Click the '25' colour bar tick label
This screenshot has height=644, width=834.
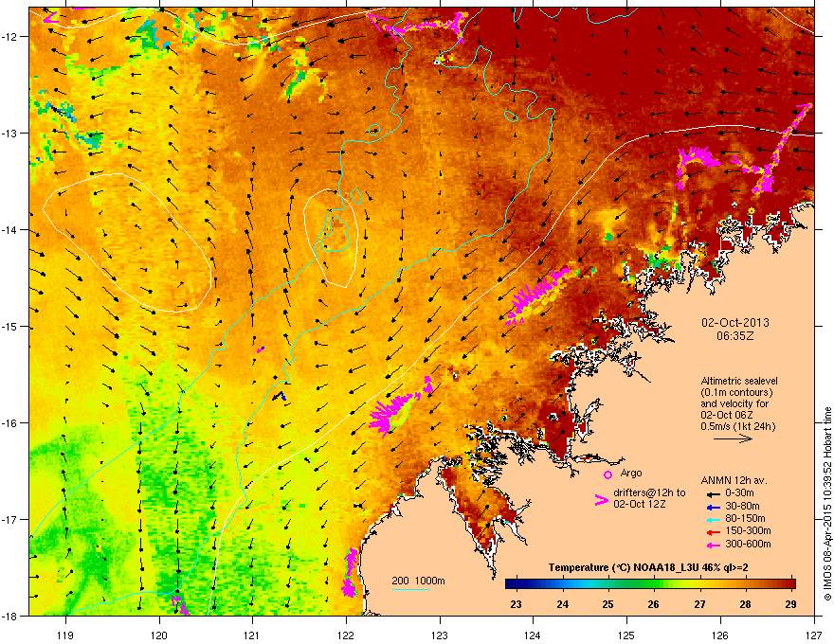[607, 604]
